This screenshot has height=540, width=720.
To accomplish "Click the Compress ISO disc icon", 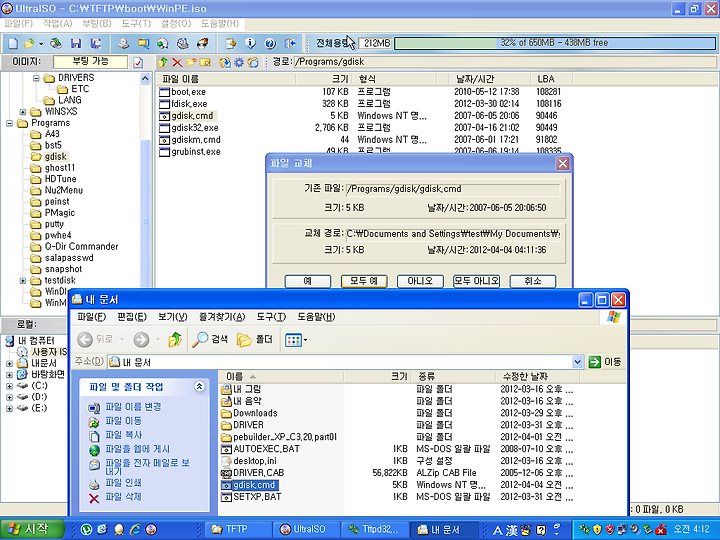I will click(x=163, y=44).
